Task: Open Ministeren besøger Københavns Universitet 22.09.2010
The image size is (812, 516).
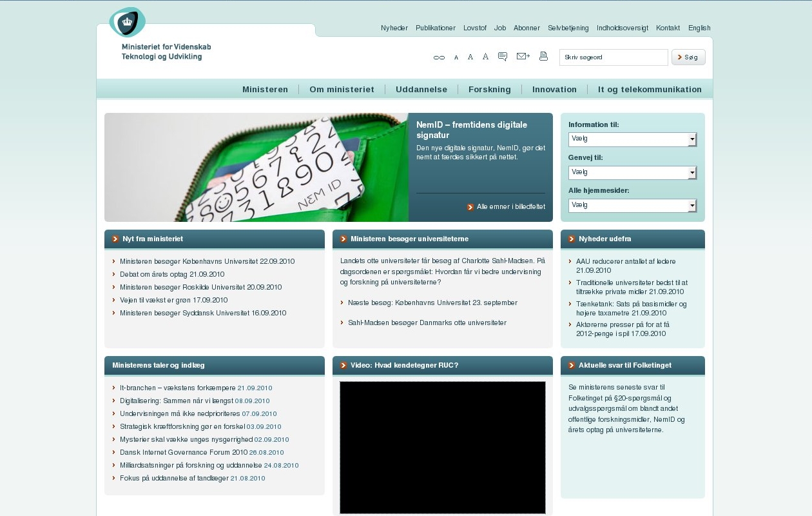Action: point(207,261)
